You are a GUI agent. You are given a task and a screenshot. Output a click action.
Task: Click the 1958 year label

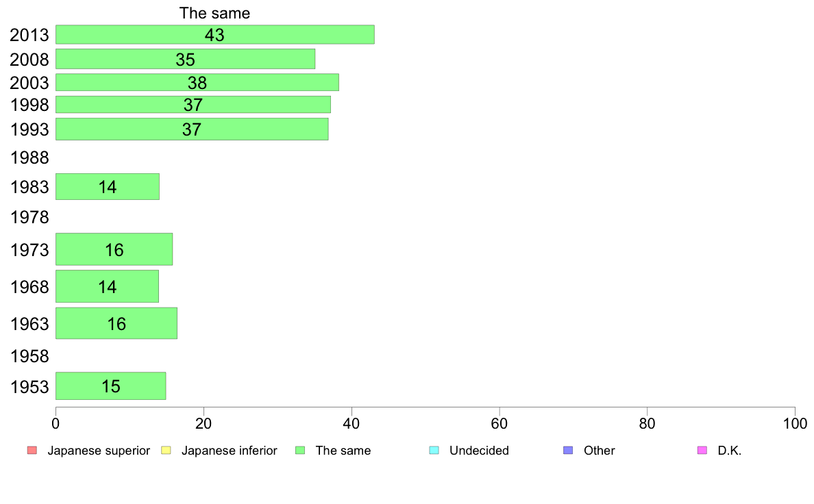pyautogui.click(x=29, y=357)
